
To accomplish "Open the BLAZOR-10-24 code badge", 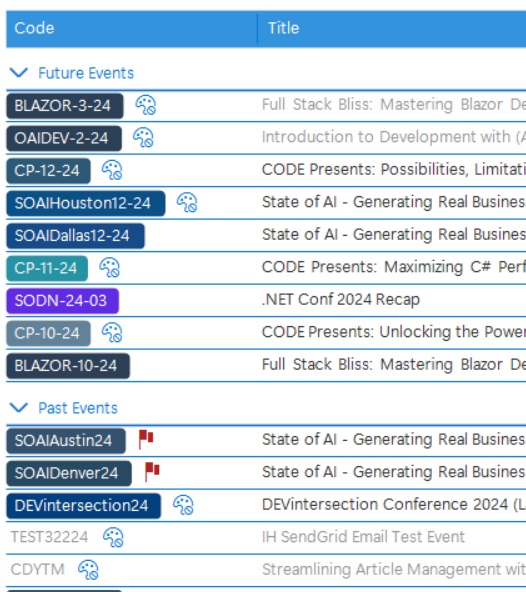I will click(x=68, y=366).
